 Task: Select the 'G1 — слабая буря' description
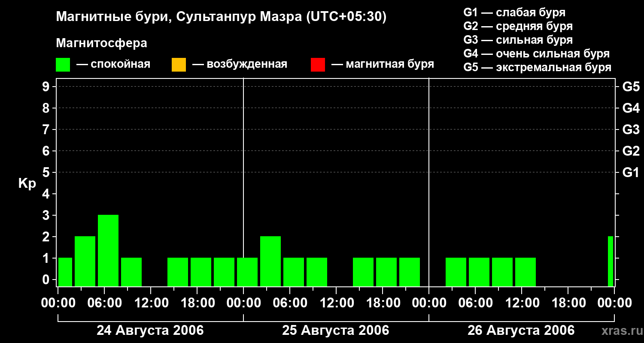click(x=514, y=12)
